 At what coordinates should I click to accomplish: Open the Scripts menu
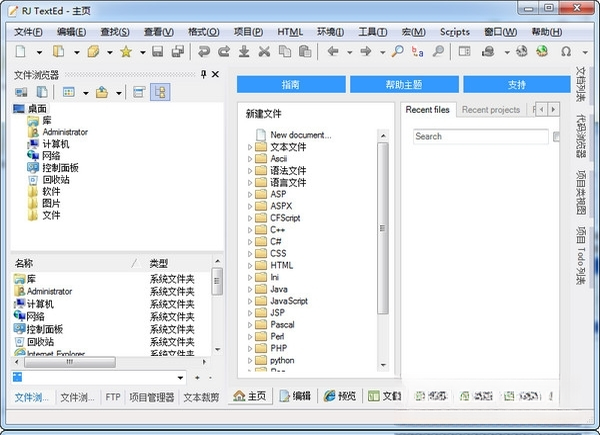click(x=455, y=32)
